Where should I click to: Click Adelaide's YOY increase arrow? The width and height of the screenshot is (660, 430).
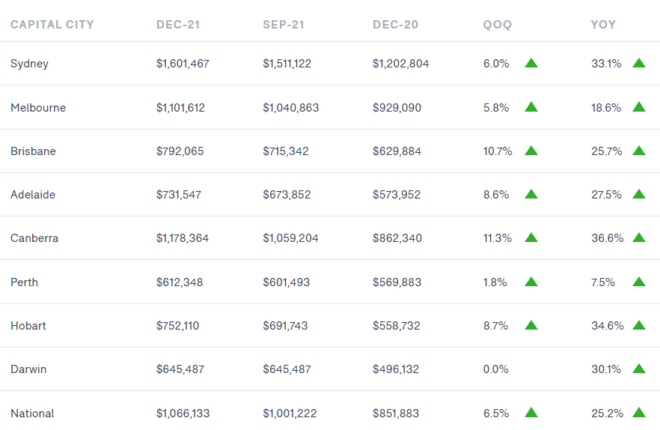pyautogui.click(x=639, y=194)
